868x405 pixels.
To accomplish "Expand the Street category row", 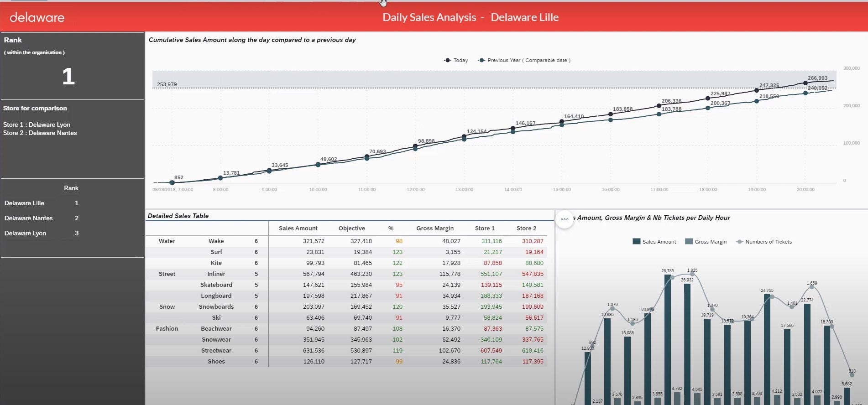I will click(167, 274).
